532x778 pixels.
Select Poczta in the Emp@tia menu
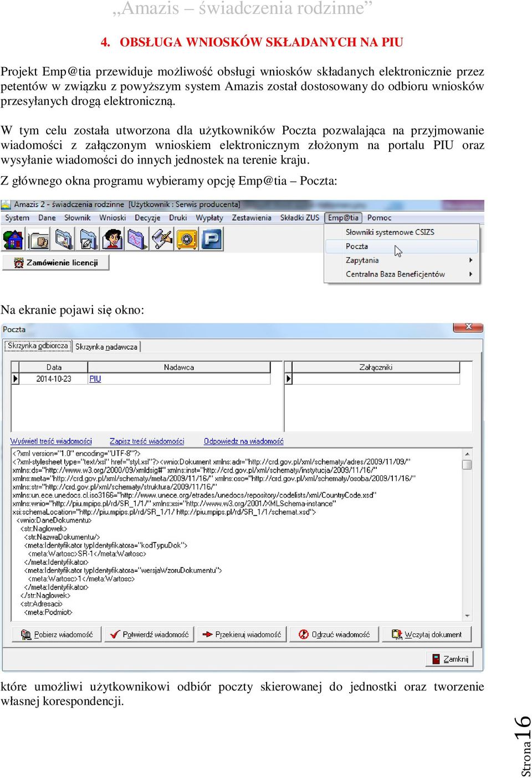click(x=402, y=246)
